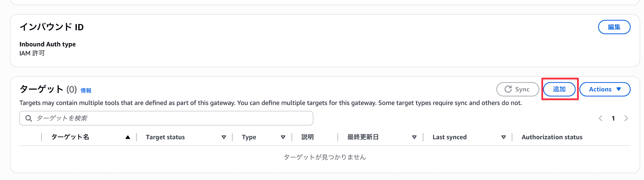Click the Type column sort arrow
The image size is (644, 180).
[283, 137]
